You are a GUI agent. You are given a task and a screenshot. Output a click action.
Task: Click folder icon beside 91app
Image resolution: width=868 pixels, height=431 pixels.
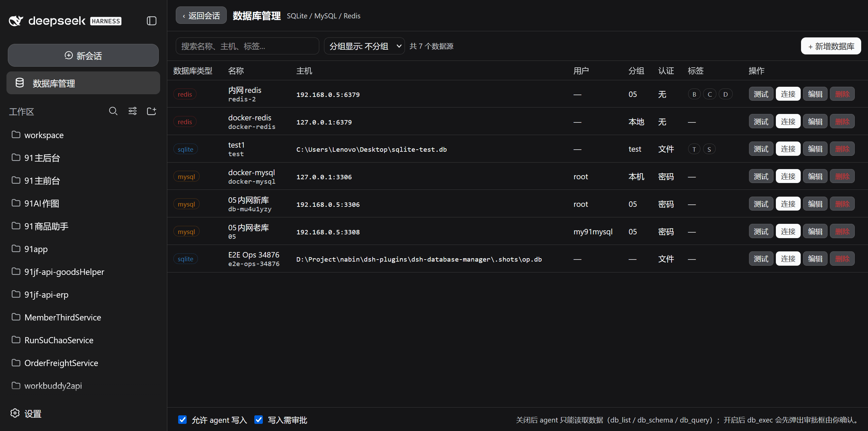[16, 248]
